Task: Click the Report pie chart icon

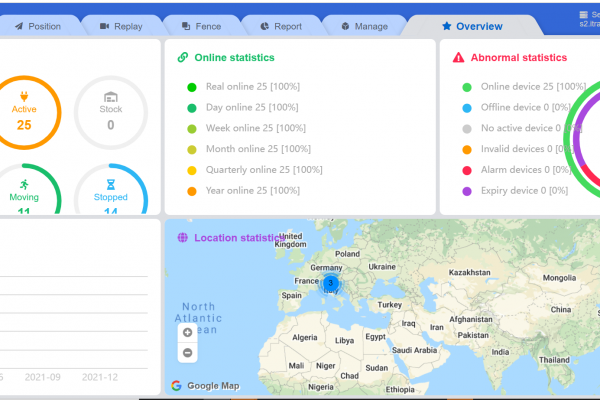Action: click(x=264, y=26)
